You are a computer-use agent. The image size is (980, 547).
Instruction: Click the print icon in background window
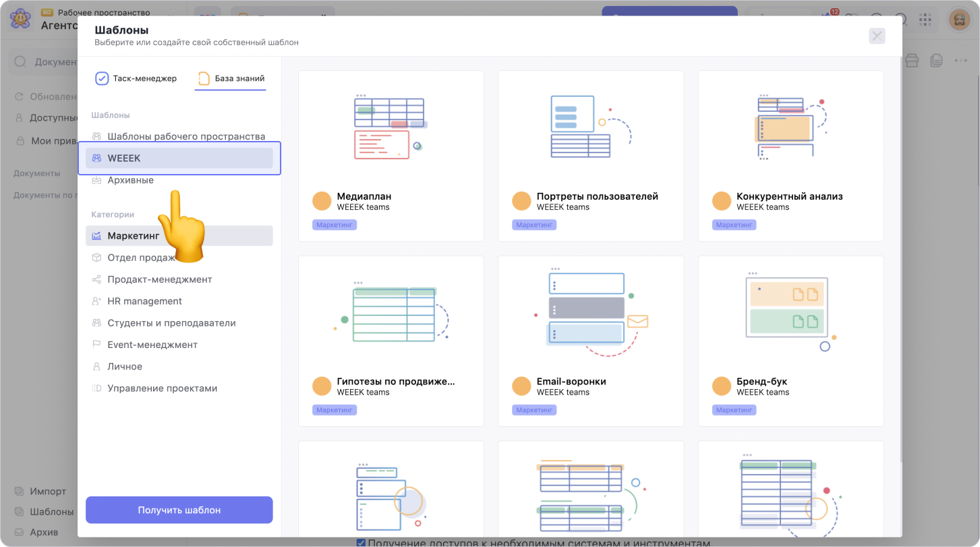point(912,61)
